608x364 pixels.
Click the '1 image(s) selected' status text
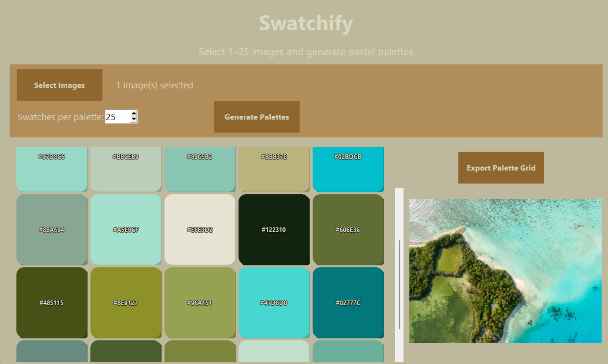[155, 85]
